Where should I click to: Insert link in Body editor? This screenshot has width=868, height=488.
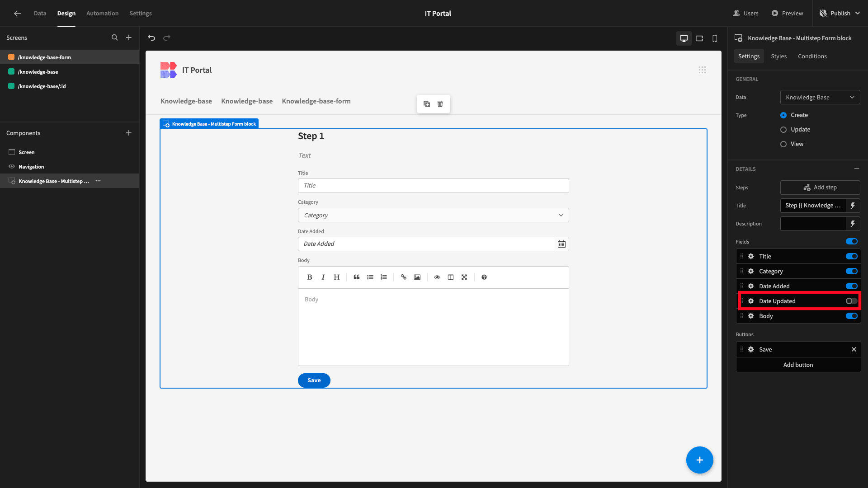pos(404,277)
